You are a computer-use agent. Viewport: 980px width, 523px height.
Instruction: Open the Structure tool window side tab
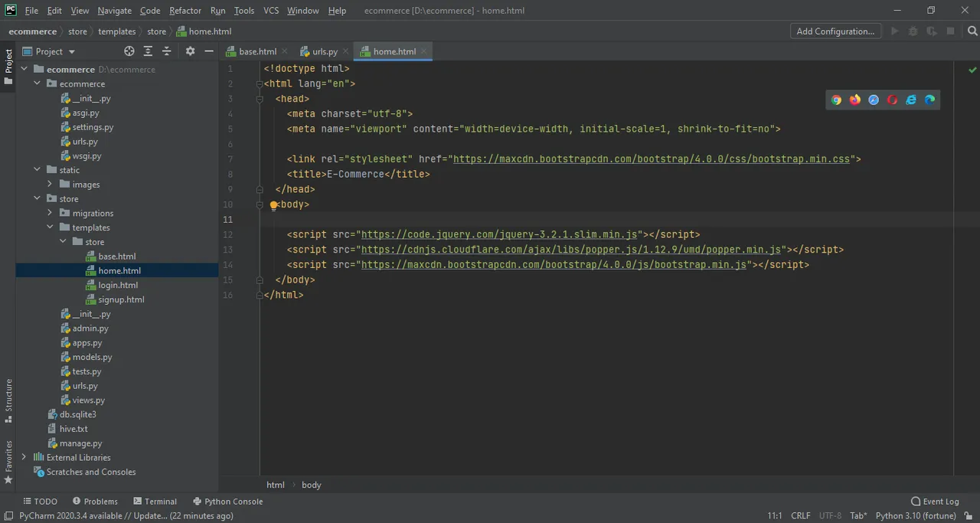[8, 400]
